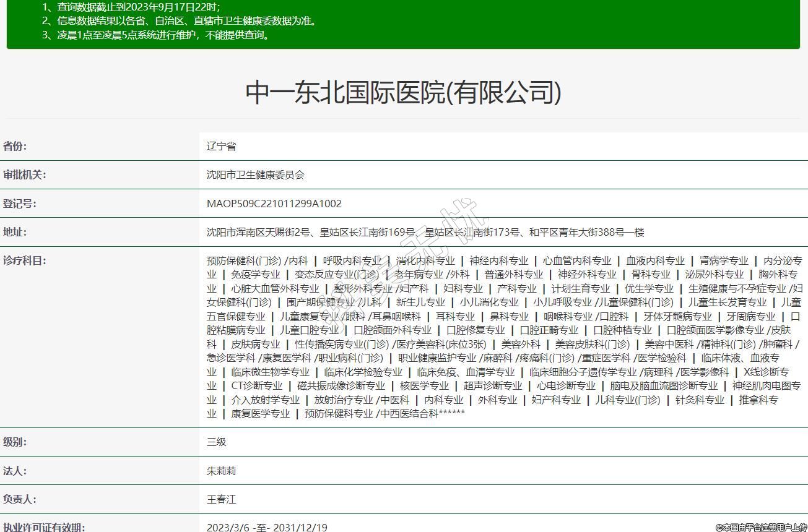This screenshot has height=532, width=808.
Task: Click 呼吸内科专业 in the department list
Action: [352, 260]
